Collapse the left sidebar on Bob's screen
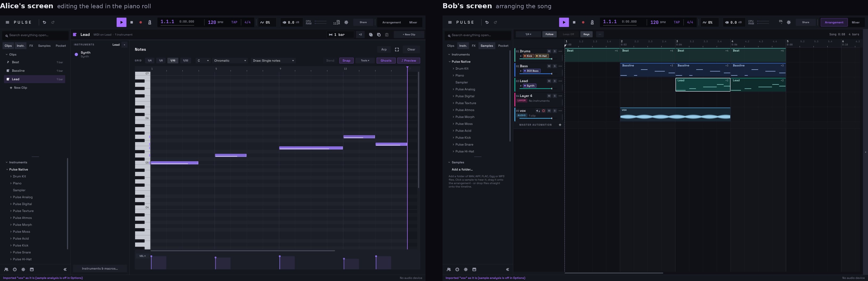 [x=507, y=269]
